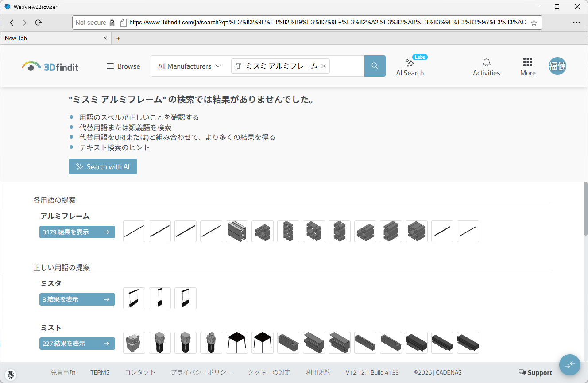This screenshot has width=588, height=383.
Task: Click the 3Dfindit logo
Action: pyautogui.click(x=50, y=66)
